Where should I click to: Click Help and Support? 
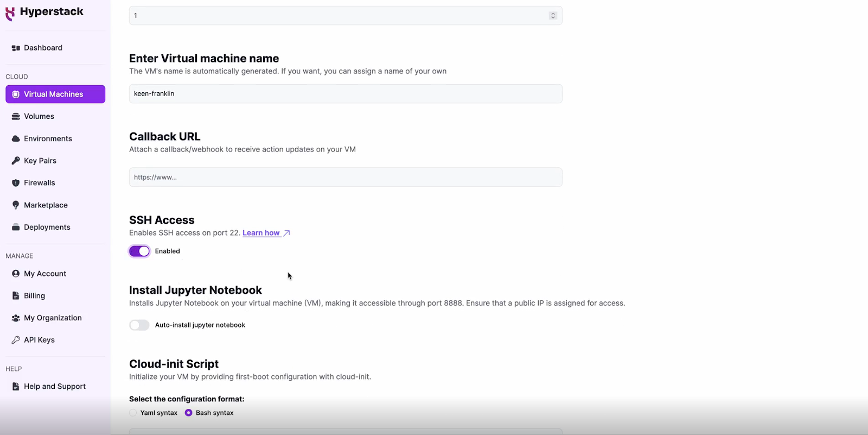pyautogui.click(x=54, y=386)
